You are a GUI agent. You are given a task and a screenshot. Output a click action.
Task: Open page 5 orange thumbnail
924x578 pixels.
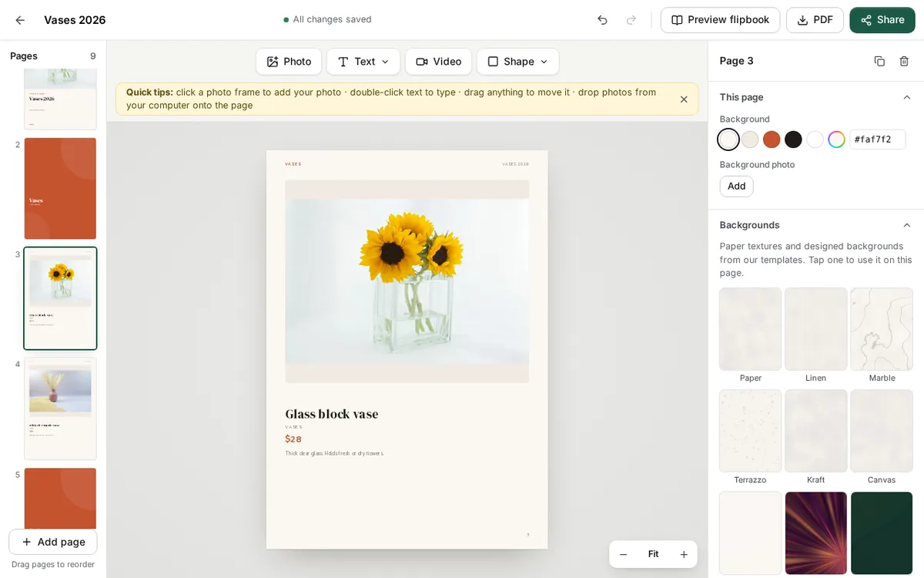click(60, 498)
